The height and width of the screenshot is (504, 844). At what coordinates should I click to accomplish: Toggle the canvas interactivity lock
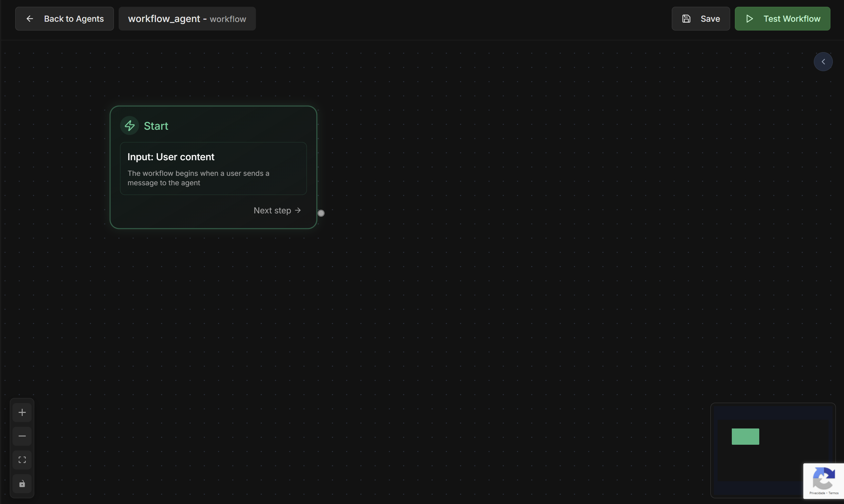[x=22, y=484]
